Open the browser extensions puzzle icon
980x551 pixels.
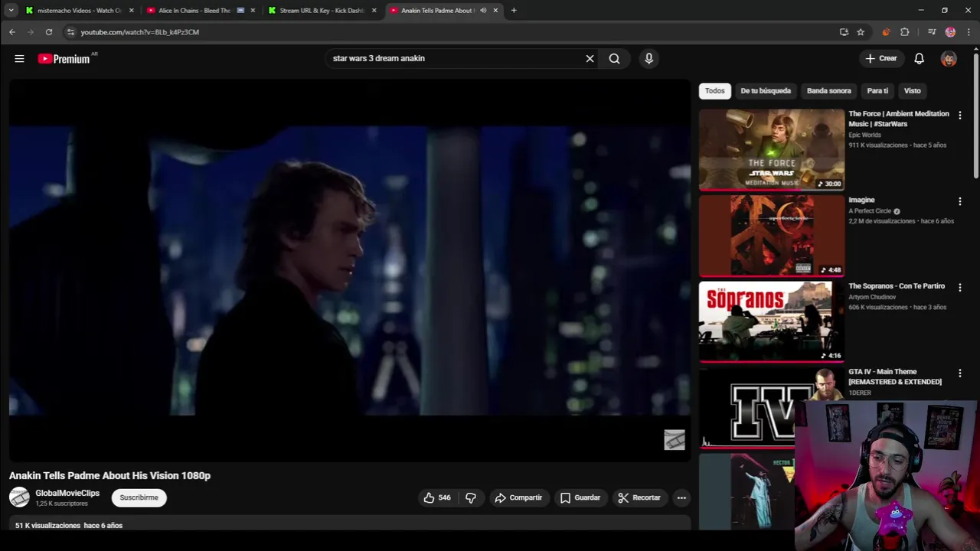click(905, 32)
